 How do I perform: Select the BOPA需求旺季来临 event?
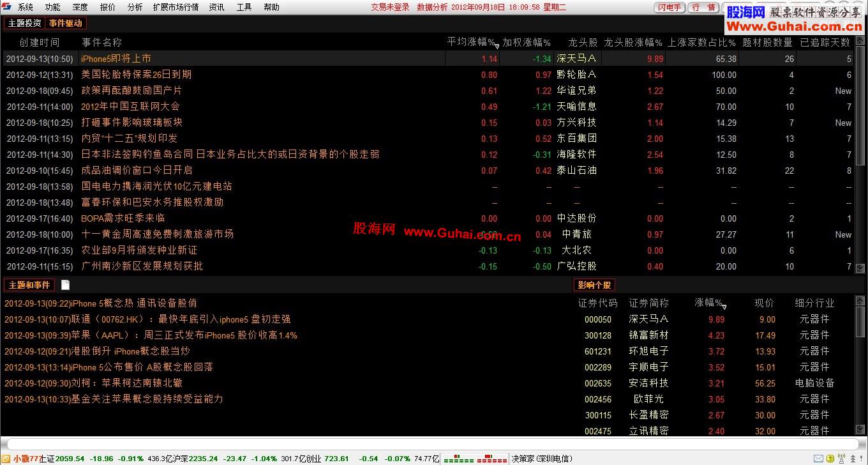(123, 218)
